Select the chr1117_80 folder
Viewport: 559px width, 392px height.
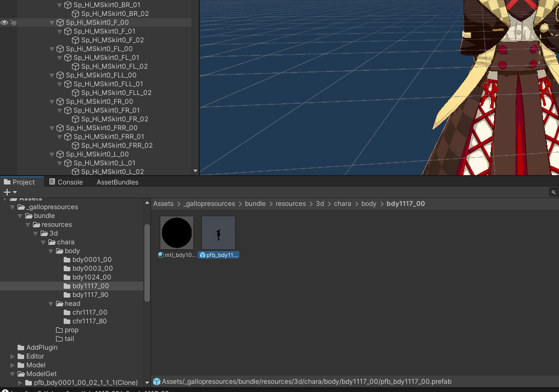[x=85, y=321]
